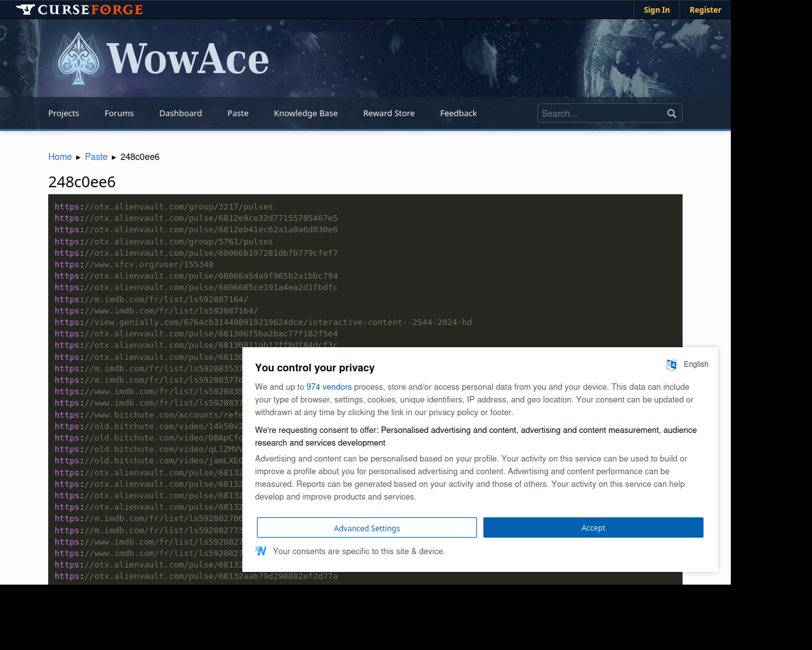Click pulse 681306f5ba2bac77f182f5e4 line
Viewport: 812px width, 650px height.
196,334
